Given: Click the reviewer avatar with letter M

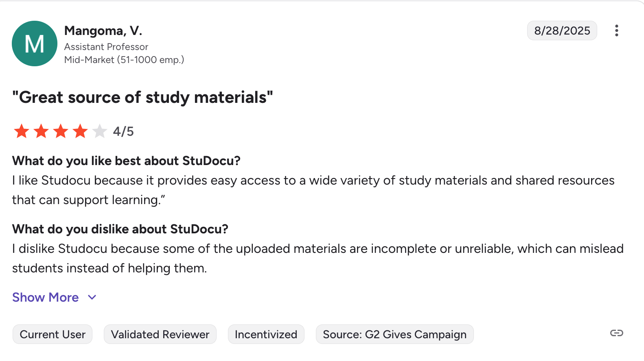Looking at the screenshot, I should (35, 43).
